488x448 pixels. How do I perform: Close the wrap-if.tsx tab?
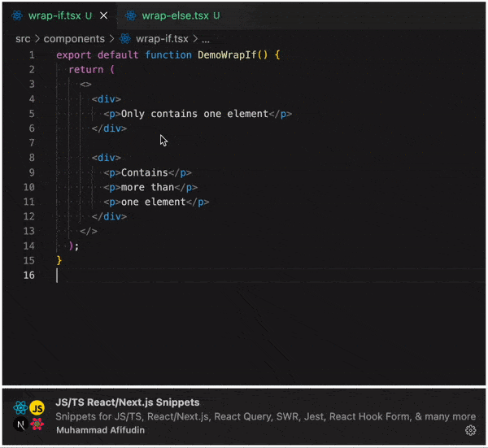click(103, 15)
